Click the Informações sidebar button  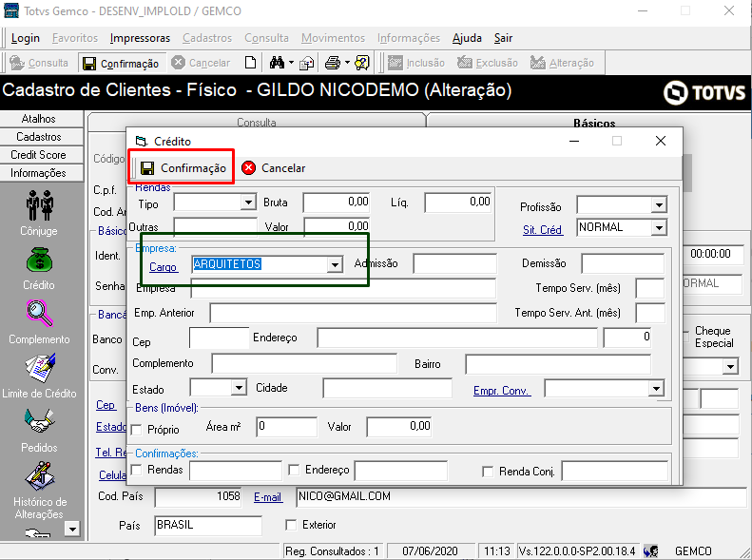click(42, 173)
